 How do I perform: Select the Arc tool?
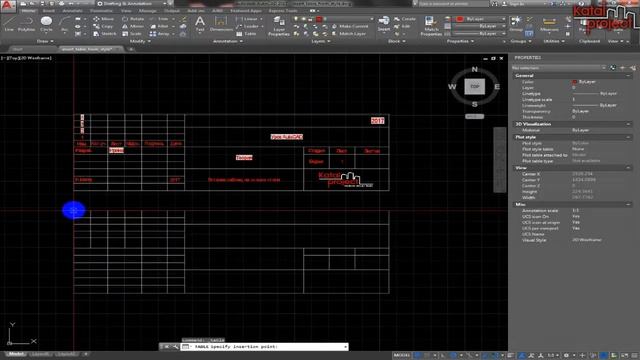click(x=64, y=23)
